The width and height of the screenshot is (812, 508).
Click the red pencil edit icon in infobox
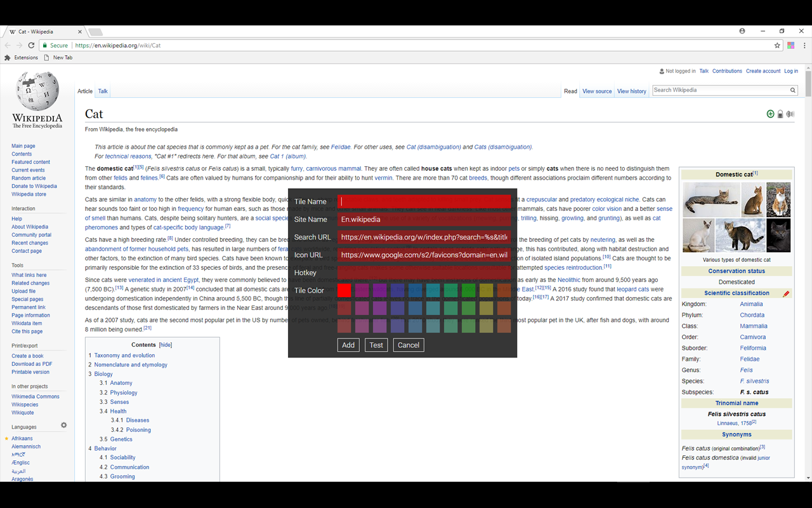[787, 293]
